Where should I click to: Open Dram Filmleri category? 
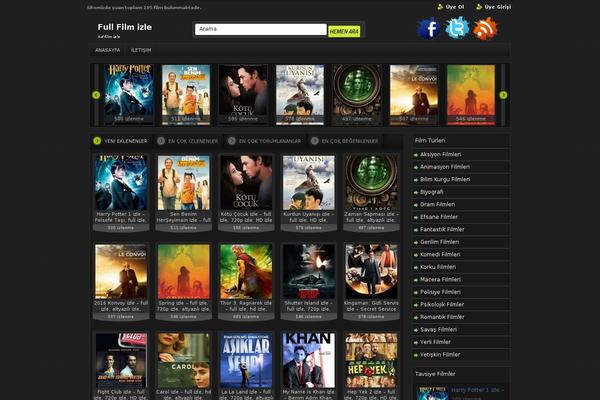pos(437,204)
